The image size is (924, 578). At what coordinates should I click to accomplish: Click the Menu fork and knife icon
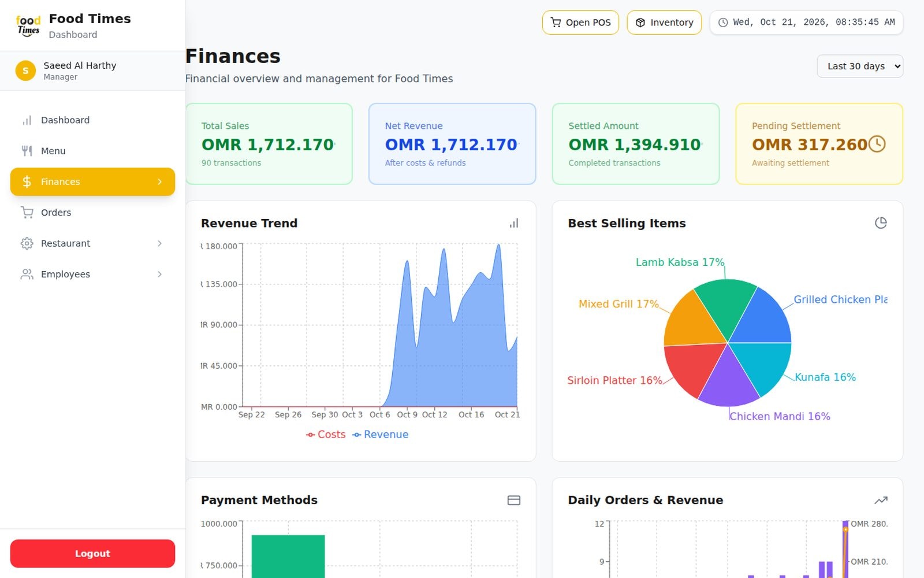coord(27,151)
